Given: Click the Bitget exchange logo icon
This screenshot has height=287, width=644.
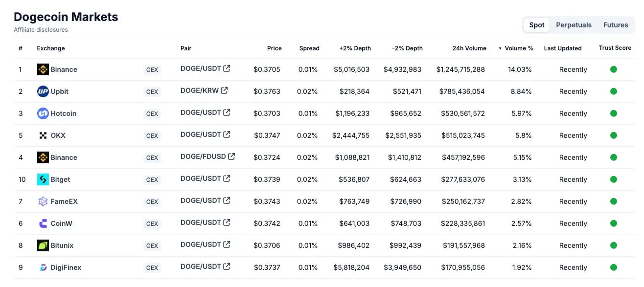Looking at the screenshot, I should pos(43,179).
